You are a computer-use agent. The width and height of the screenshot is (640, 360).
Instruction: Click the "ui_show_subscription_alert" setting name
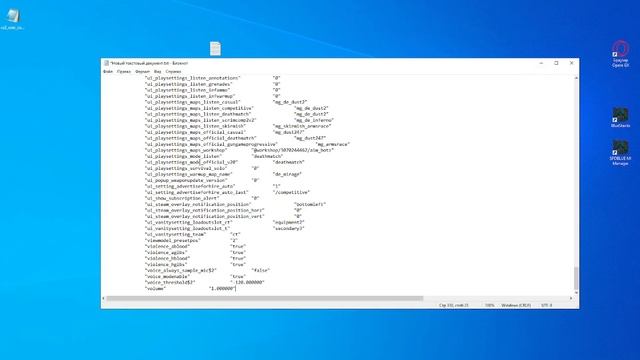[x=182, y=198]
